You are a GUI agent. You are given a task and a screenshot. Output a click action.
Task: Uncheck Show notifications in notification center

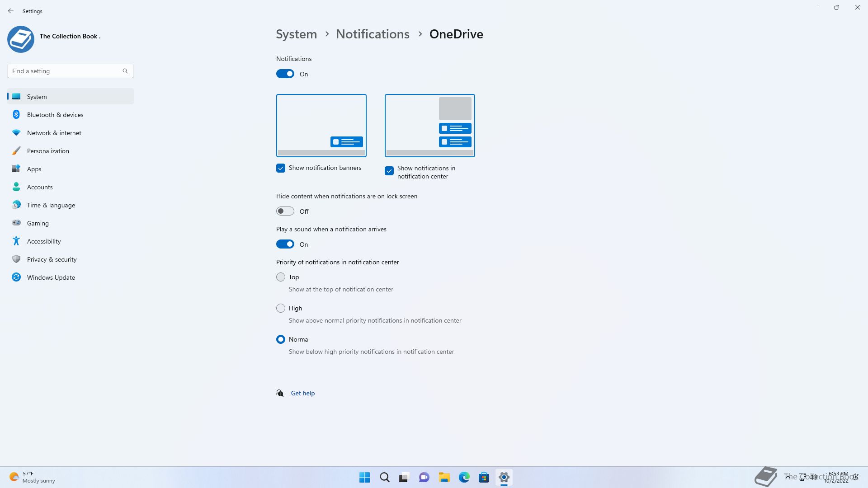[x=389, y=171]
